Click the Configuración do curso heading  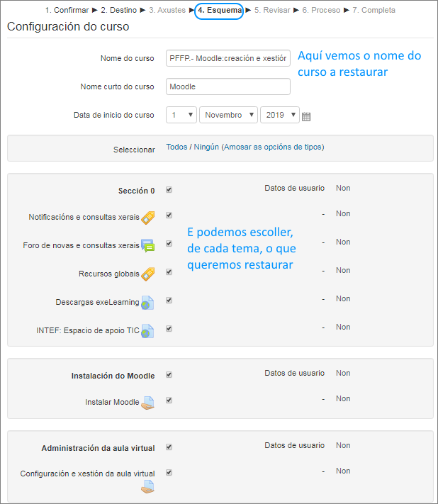click(x=68, y=27)
